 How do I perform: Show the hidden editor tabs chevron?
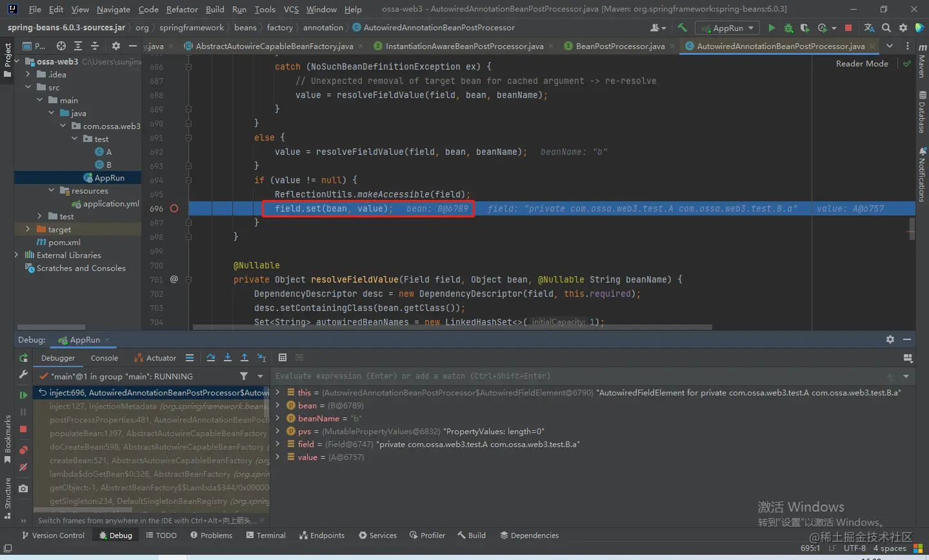[x=890, y=46]
